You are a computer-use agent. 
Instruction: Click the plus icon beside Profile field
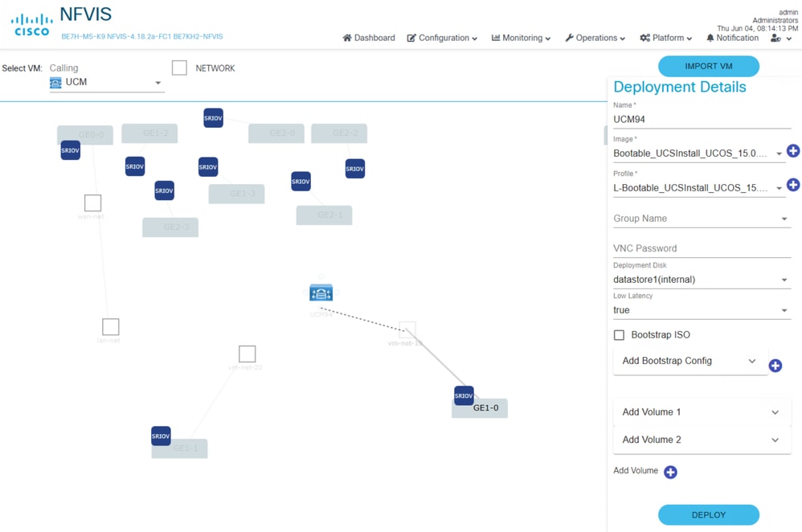tap(793, 185)
